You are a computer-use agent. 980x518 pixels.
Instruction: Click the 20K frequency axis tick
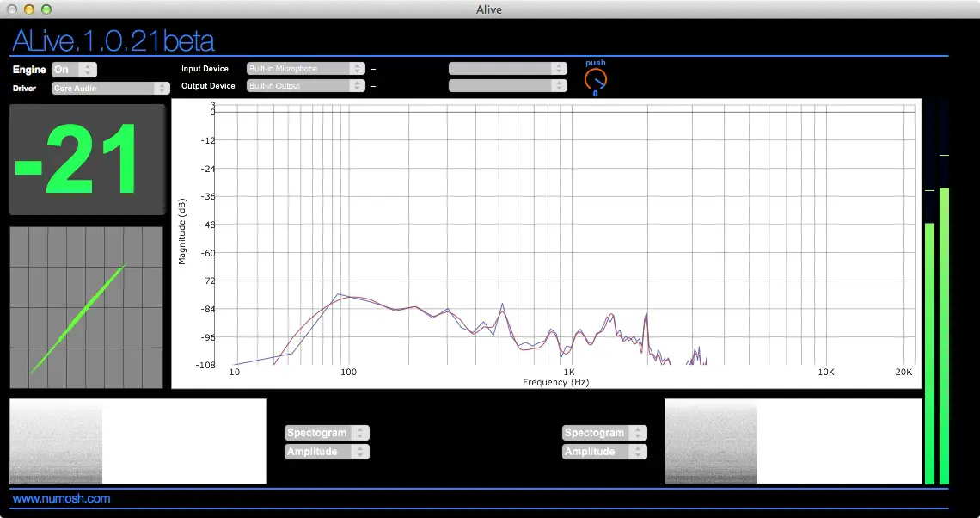pyautogui.click(x=903, y=373)
